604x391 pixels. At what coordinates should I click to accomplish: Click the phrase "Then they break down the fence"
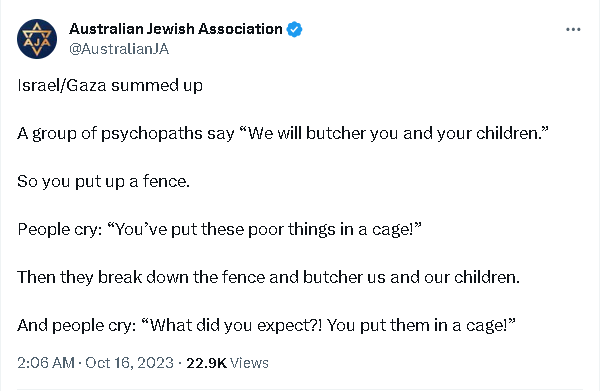[141, 277]
